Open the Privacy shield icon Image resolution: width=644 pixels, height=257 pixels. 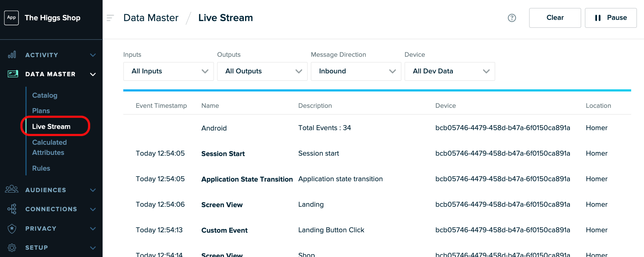[12, 229]
